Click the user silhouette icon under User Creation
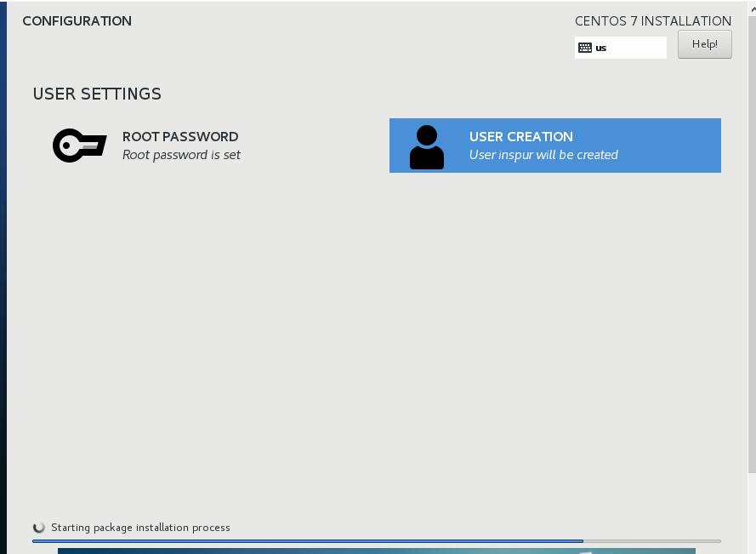This screenshot has width=756, height=554. [426, 145]
